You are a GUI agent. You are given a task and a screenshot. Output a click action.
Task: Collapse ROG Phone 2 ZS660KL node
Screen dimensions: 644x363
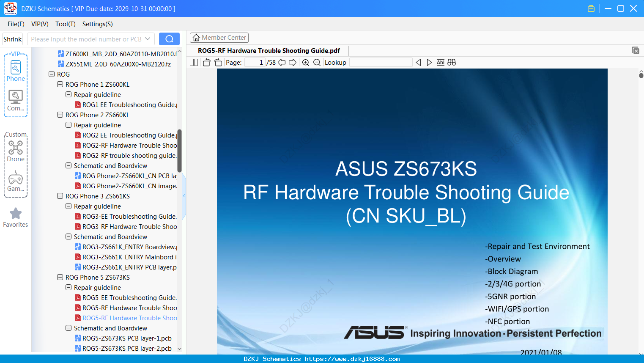point(60,115)
